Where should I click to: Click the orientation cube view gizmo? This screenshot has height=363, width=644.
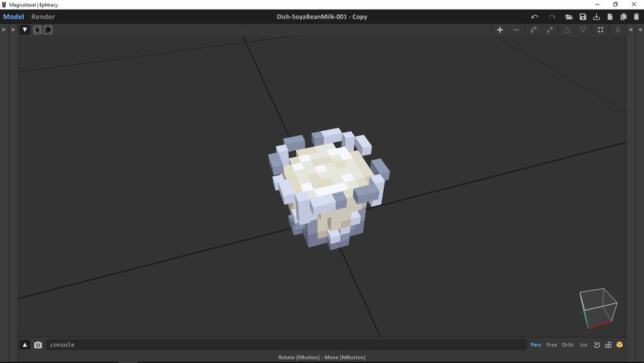click(x=598, y=308)
